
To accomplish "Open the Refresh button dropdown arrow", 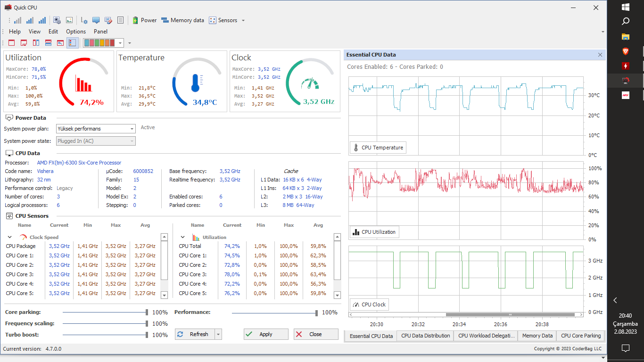I will click(x=218, y=334).
